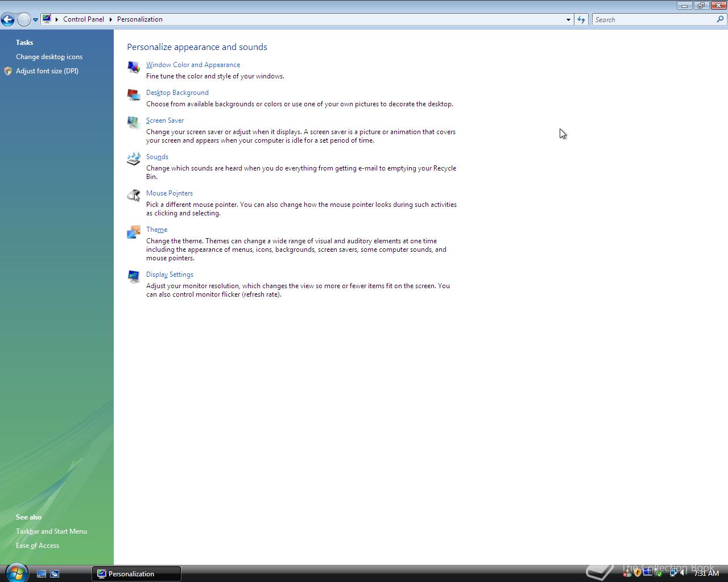Open the Display Settings link
The width and height of the screenshot is (728, 582).
(x=169, y=275)
